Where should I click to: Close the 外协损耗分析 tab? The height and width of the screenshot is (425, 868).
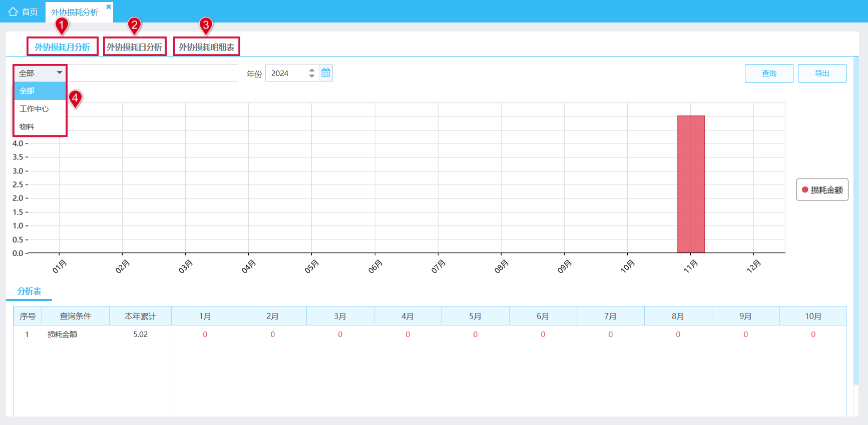109,6
